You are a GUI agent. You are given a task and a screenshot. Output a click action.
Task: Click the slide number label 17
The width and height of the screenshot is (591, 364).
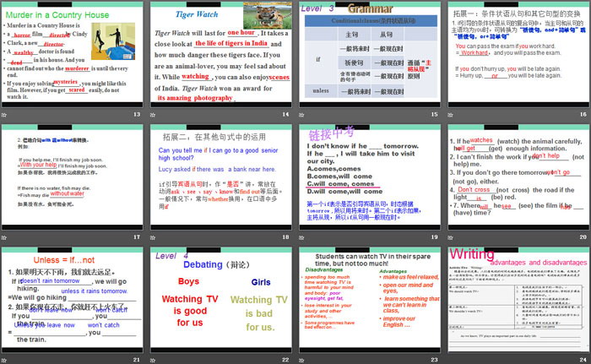(137, 236)
